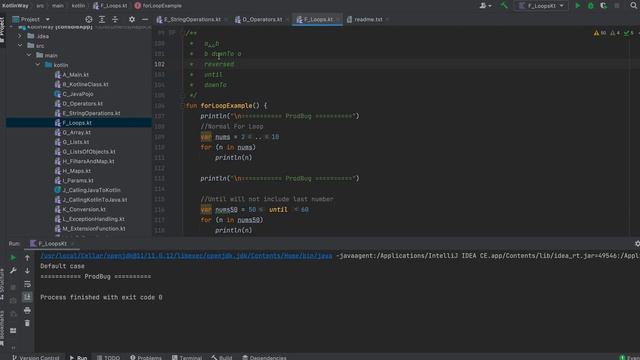
Task: Select F_Loops.kt in project tree
Action: pyautogui.click(x=78, y=123)
